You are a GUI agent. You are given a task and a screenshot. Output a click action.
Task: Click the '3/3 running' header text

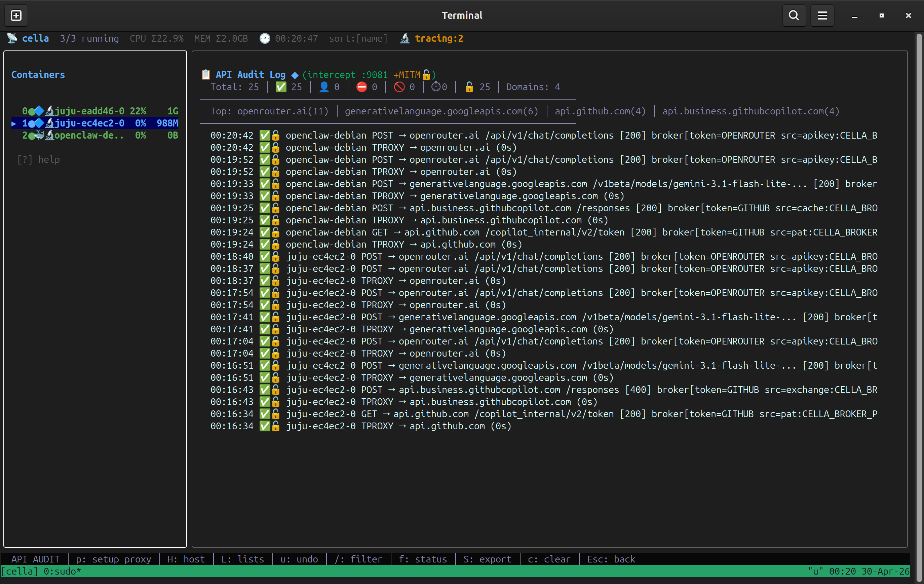click(89, 38)
